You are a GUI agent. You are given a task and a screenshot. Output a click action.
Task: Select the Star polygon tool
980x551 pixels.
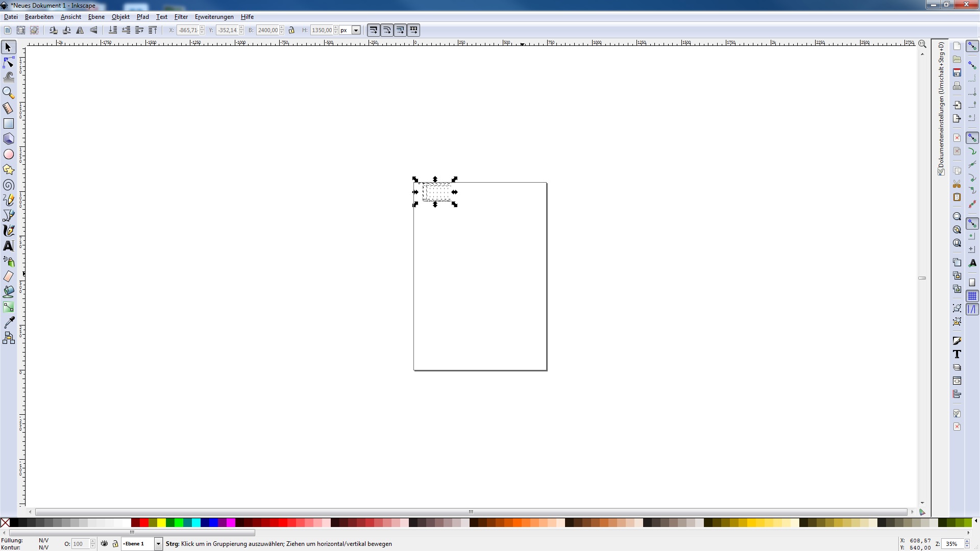click(9, 170)
